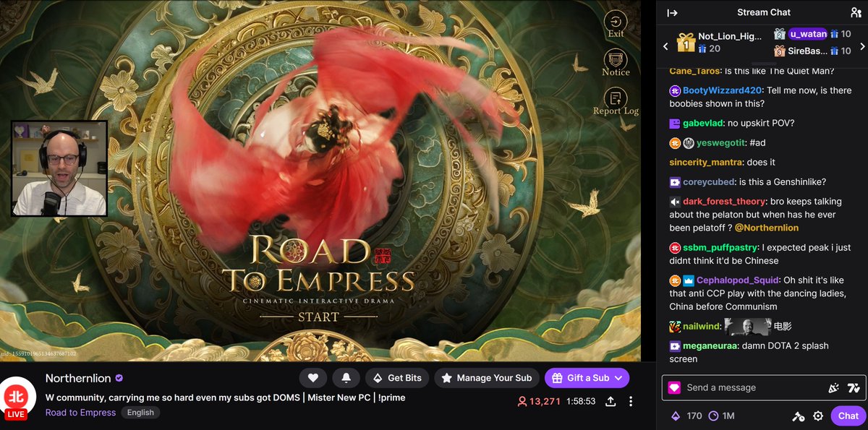
Task: Click the badge beside gabevlad
Action: (675, 124)
